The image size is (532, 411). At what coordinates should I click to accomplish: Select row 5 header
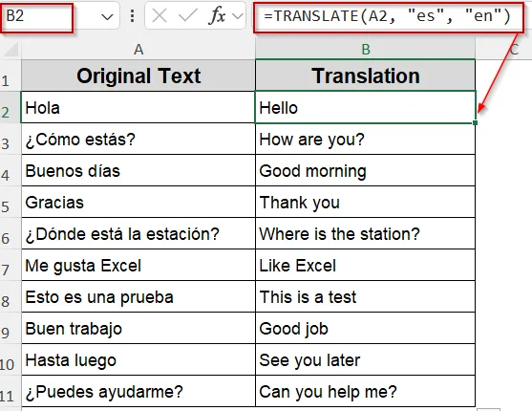point(11,202)
